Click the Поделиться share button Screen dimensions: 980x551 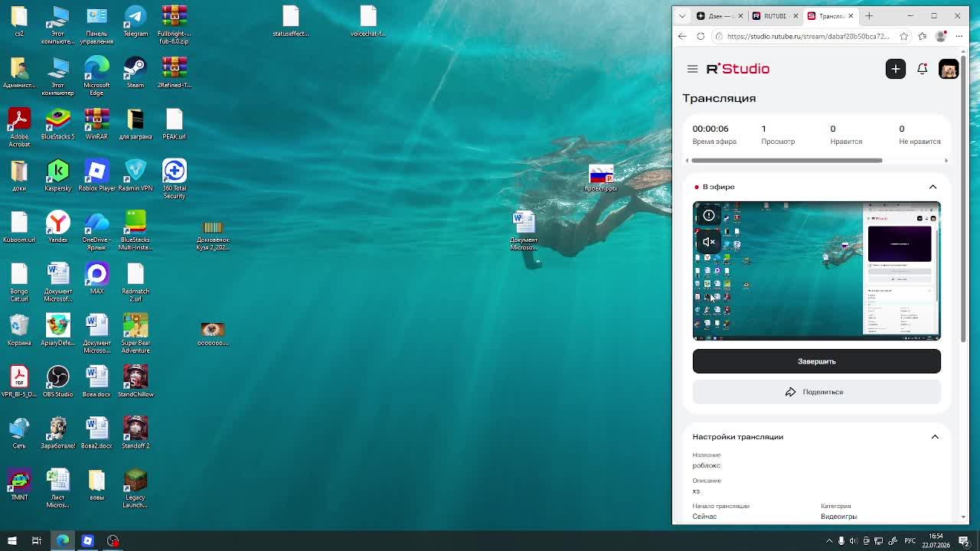(x=816, y=392)
